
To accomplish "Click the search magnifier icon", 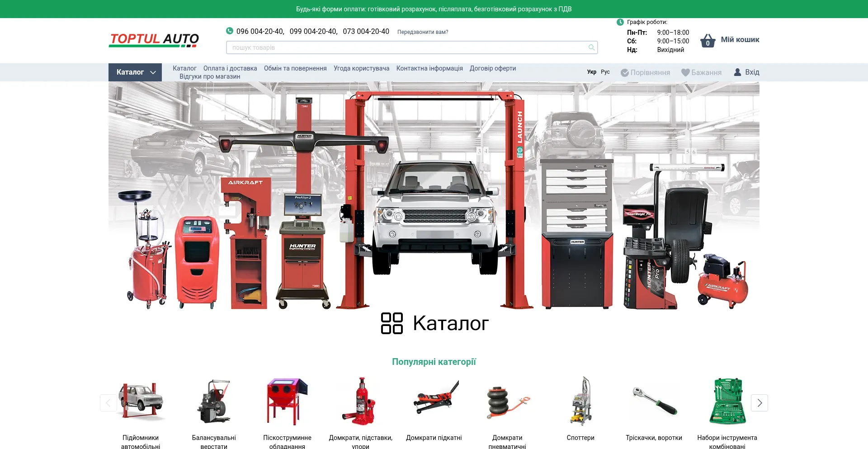I will [x=591, y=47].
